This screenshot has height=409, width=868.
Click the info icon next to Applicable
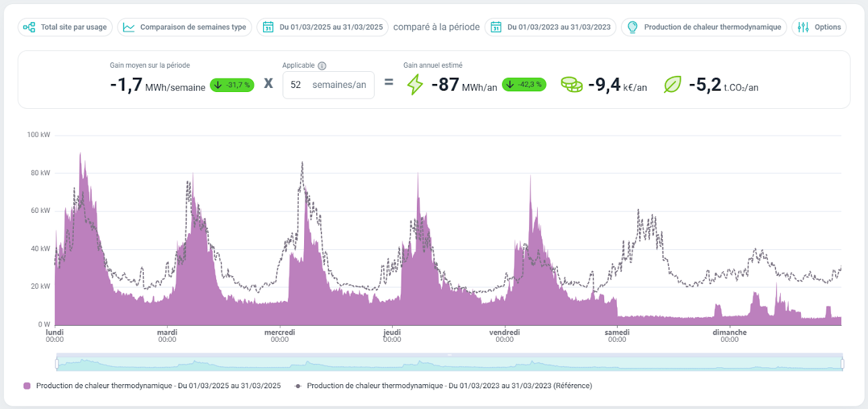click(322, 66)
